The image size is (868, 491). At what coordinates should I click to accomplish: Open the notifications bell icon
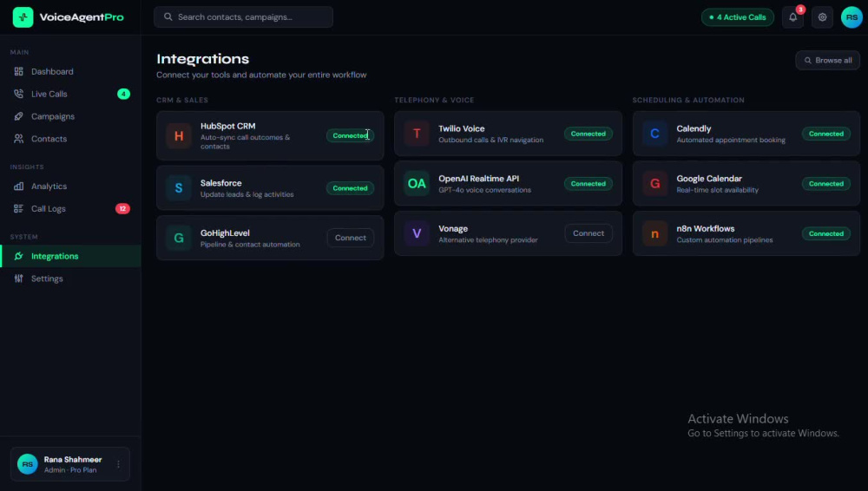(x=792, y=17)
